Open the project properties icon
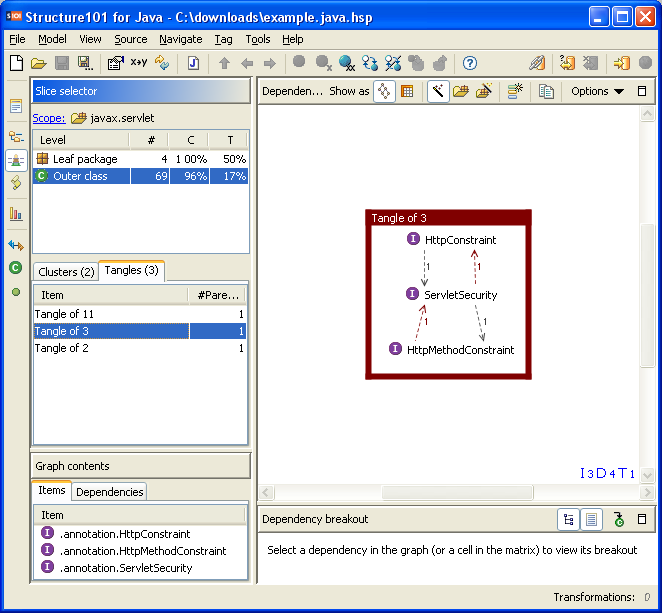 point(115,63)
